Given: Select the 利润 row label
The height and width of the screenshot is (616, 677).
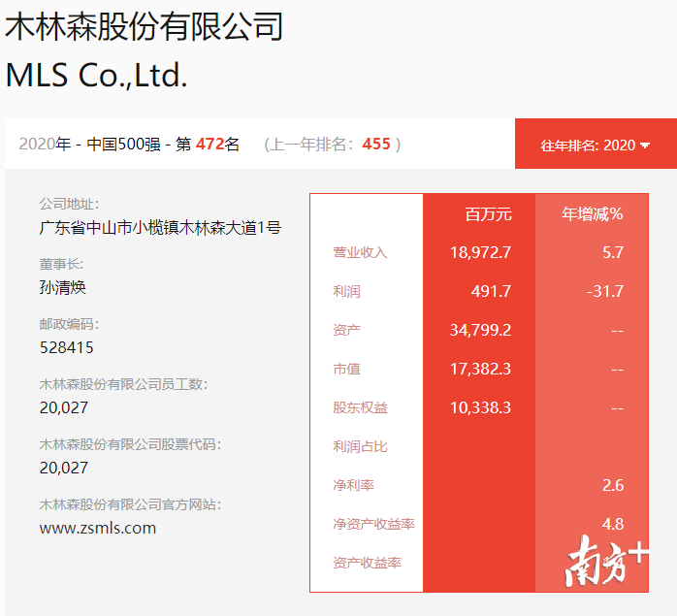Looking at the screenshot, I should (x=346, y=291).
